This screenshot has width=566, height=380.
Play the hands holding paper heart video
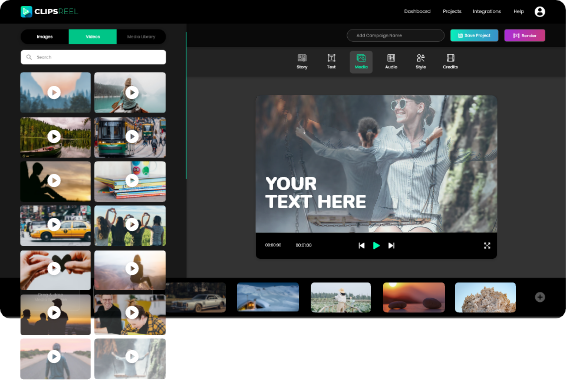pos(54,268)
